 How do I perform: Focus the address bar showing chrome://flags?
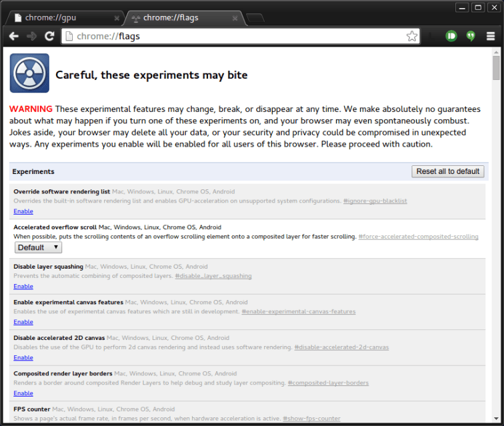[x=241, y=36]
